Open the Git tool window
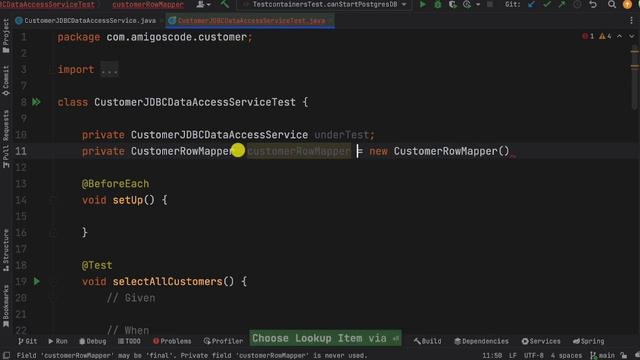 tap(27, 341)
